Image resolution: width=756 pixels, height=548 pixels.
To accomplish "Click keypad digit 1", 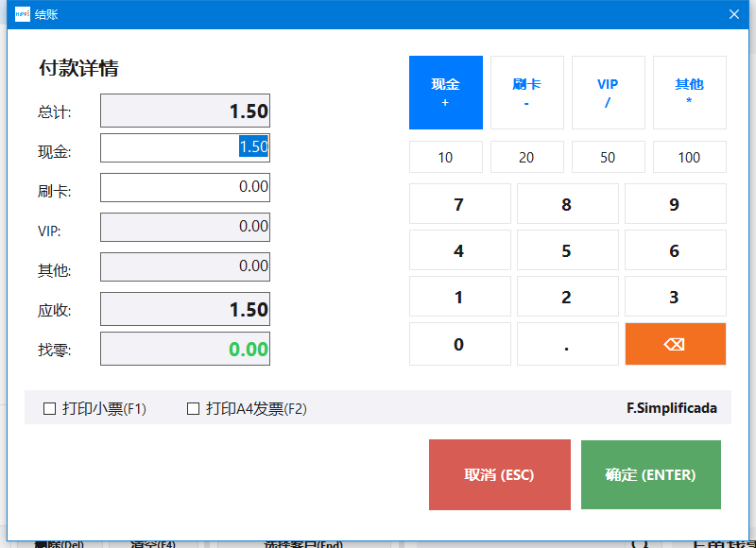I will [x=459, y=297].
